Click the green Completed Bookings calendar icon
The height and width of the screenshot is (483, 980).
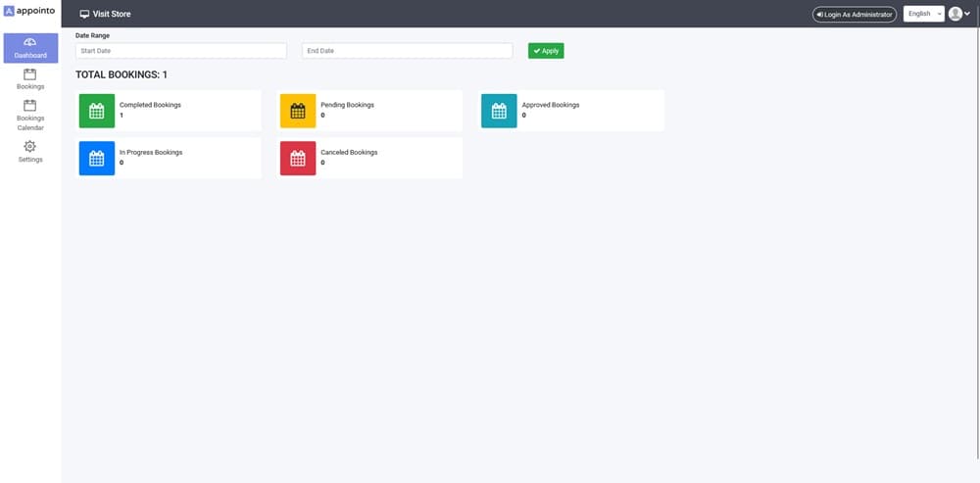[x=96, y=111]
